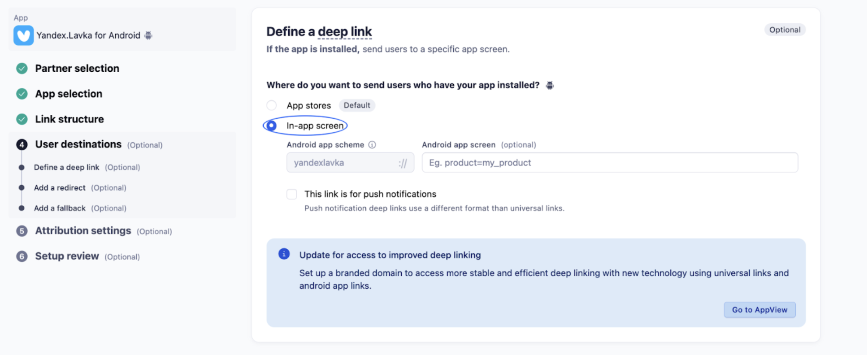Select the App stores radio option
Screen dimensions: 868x355
coord(272,105)
